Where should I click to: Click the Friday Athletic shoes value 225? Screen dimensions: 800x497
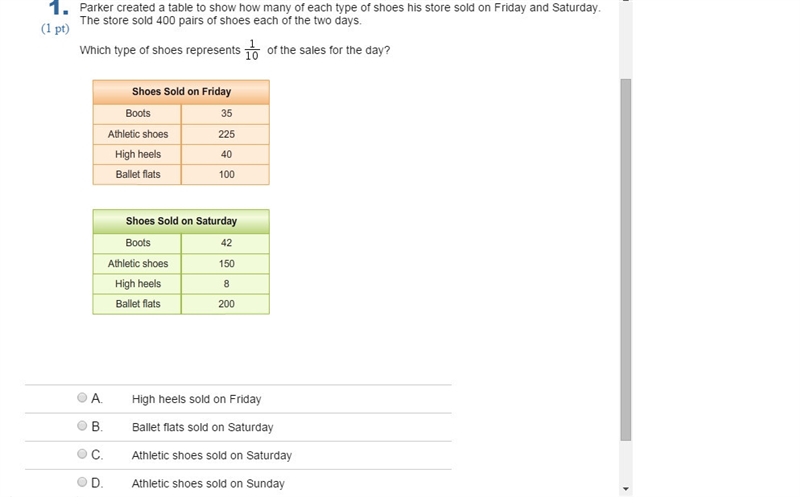[x=226, y=134]
